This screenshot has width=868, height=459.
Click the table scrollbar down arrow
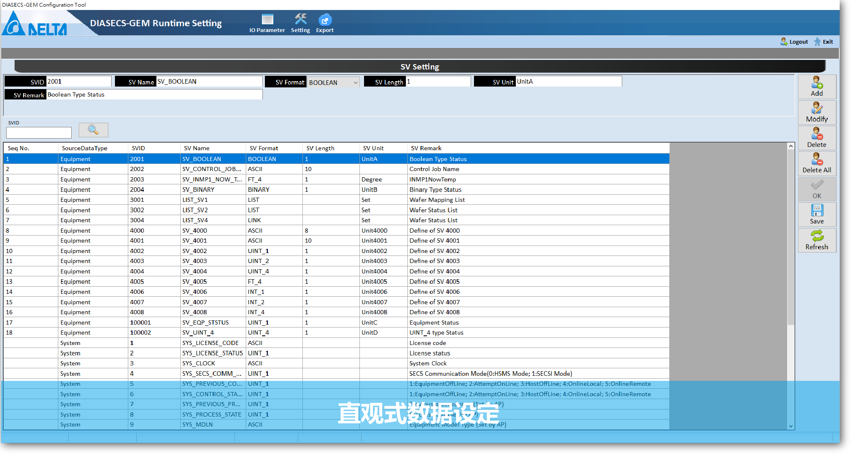tap(791, 426)
